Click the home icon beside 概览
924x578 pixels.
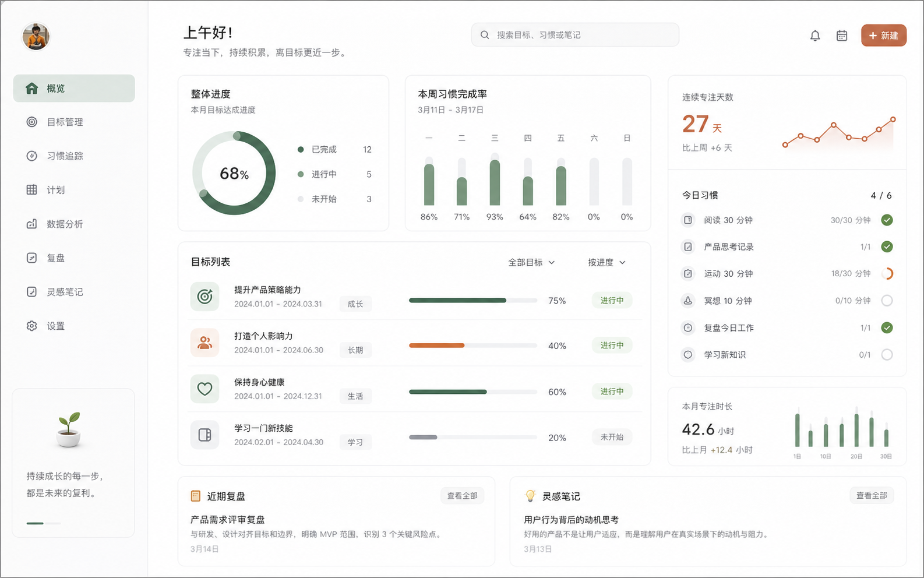[x=31, y=88]
